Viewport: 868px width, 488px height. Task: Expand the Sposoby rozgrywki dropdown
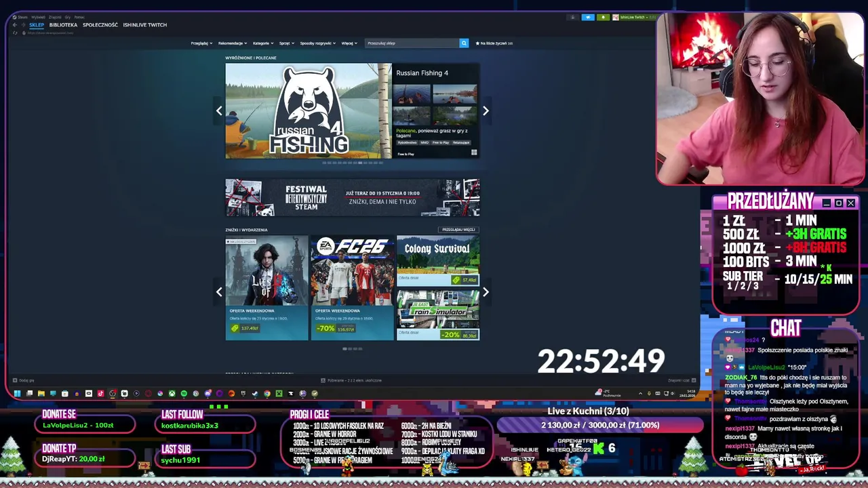click(x=318, y=43)
